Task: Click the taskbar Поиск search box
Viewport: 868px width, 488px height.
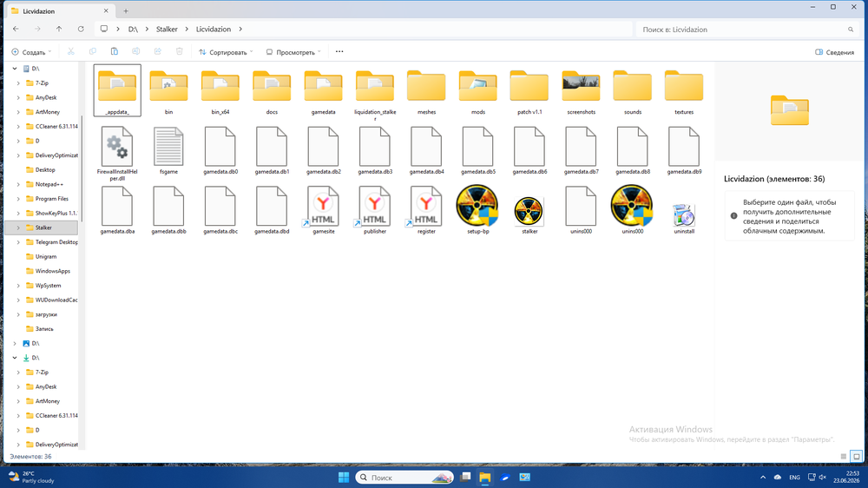Action: click(404, 477)
